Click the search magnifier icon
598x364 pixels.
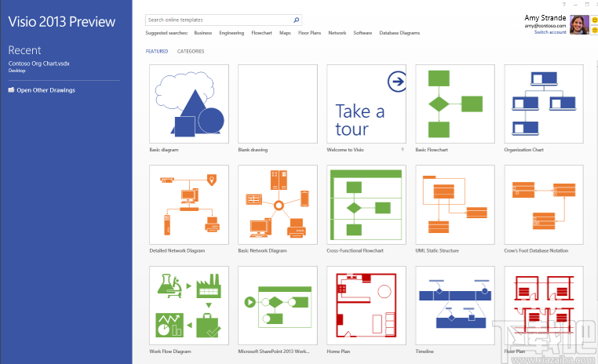point(297,20)
